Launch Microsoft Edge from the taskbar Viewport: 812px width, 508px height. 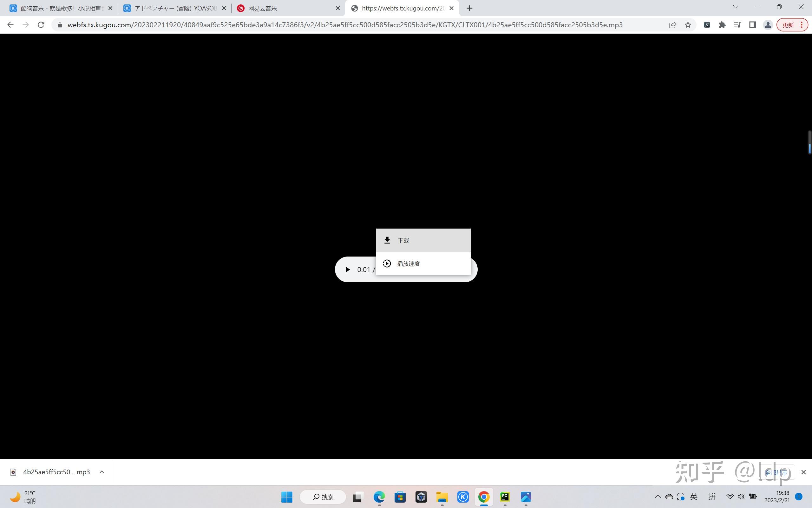pyautogui.click(x=379, y=497)
